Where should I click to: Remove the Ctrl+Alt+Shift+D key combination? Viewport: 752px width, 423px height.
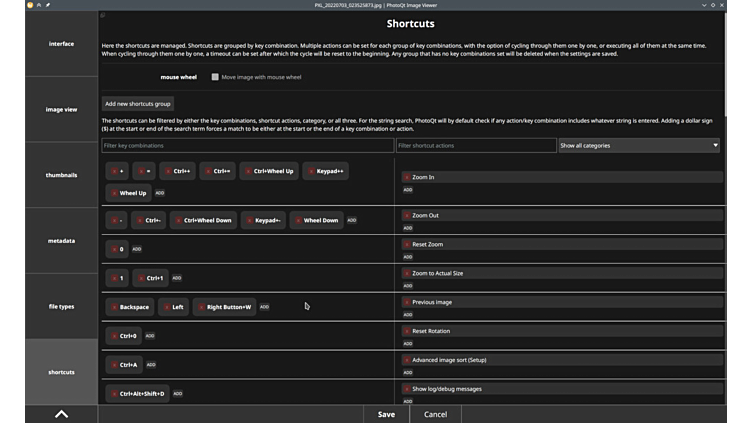click(x=114, y=394)
